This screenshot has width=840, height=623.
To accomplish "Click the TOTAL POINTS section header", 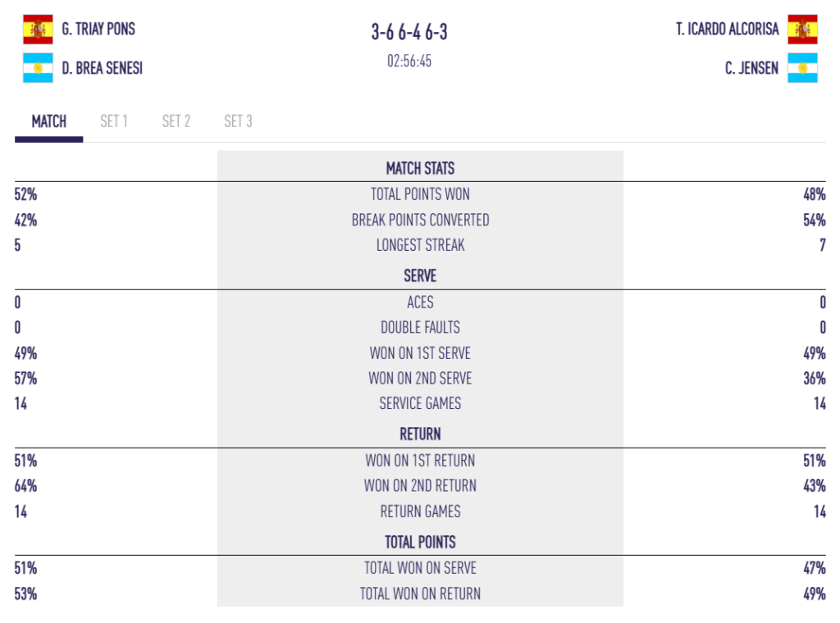I will click(x=420, y=542).
